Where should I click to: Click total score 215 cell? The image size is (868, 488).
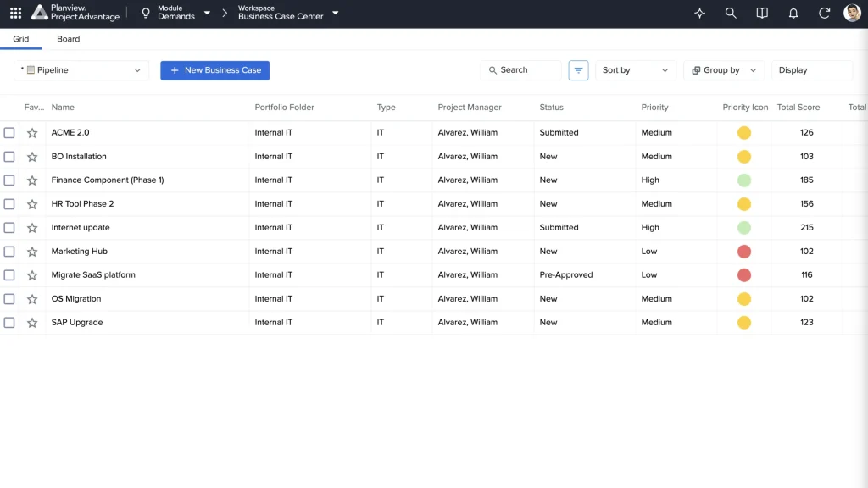click(807, 227)
